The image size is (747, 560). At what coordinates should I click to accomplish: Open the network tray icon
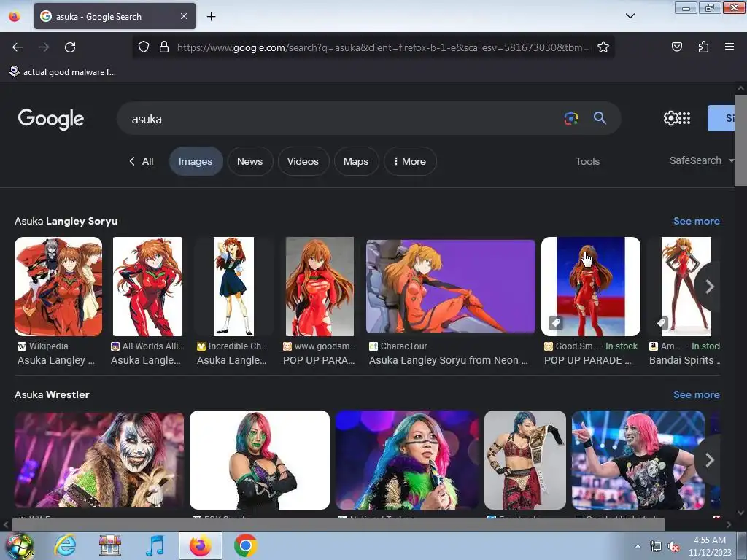[656, 547]
